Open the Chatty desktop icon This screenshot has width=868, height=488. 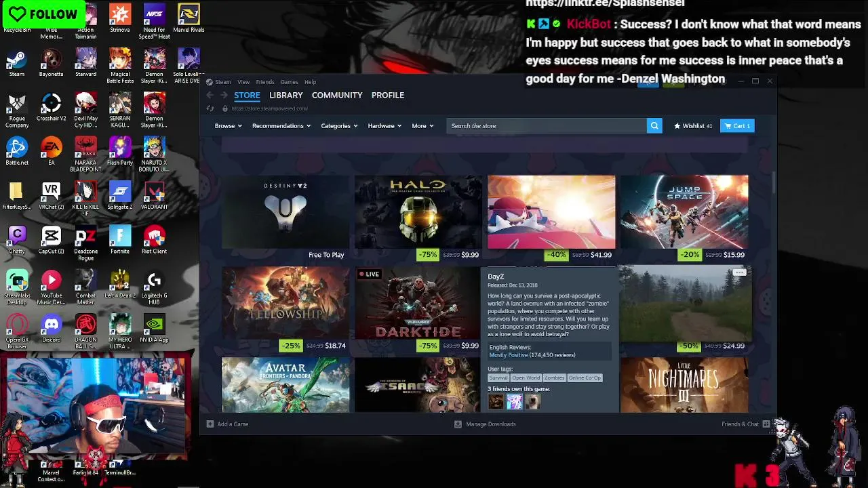click(x=17, y=239)
